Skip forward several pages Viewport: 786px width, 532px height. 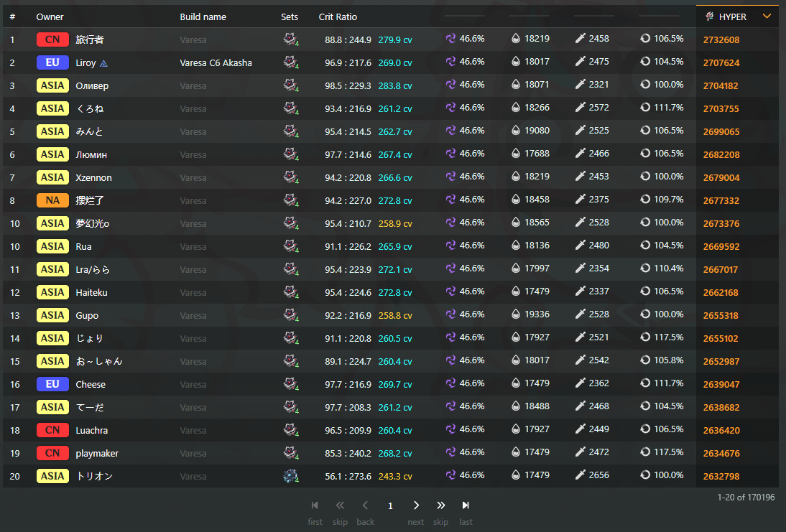(x=440, y=505)
